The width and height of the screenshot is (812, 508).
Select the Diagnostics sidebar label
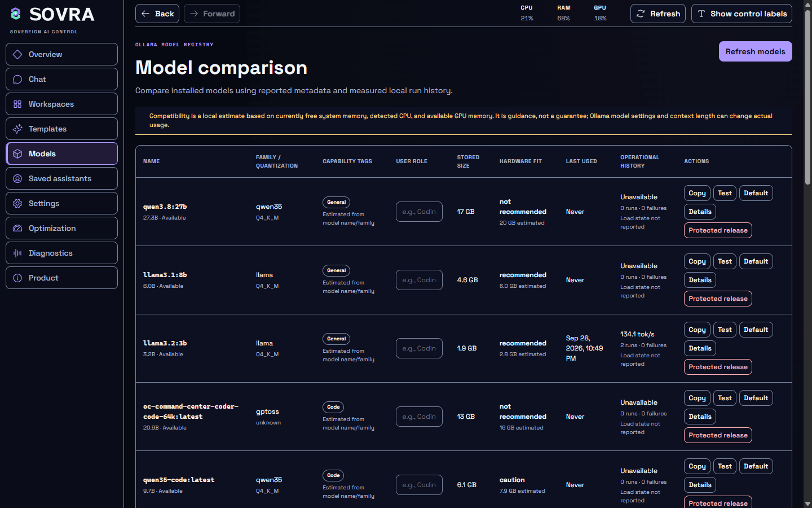click(x=51, y=253)
